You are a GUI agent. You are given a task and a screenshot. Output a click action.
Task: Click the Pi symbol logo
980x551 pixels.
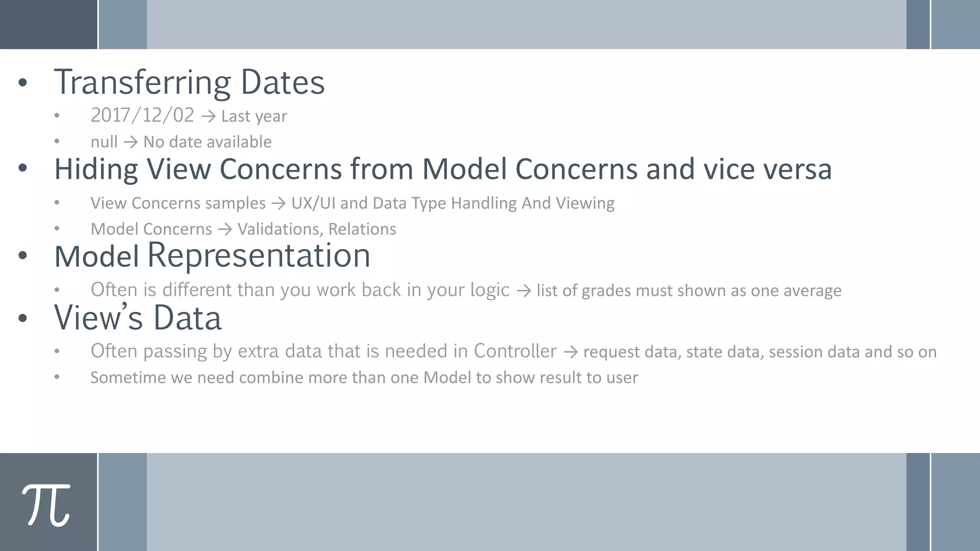(x=46, y=505)
